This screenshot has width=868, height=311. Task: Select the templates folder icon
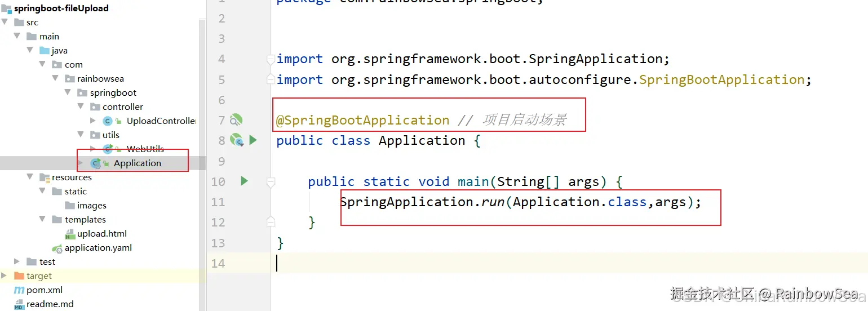click(x=57, y=220)
